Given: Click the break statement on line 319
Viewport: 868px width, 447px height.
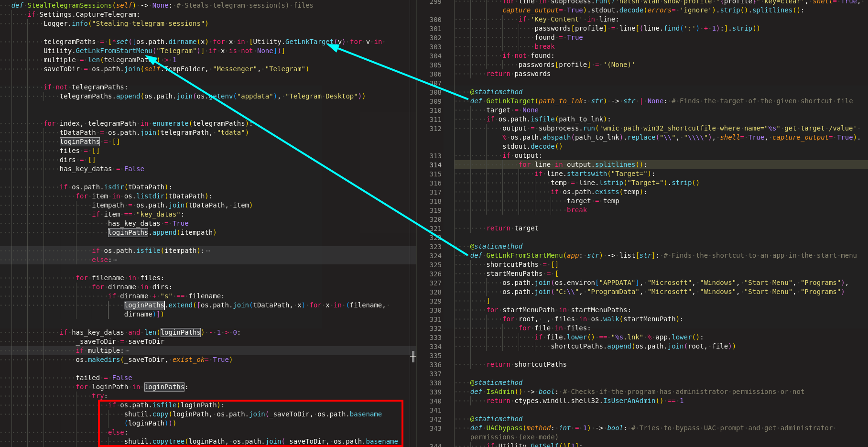Looking at the screenshot, I should point(576,210).
